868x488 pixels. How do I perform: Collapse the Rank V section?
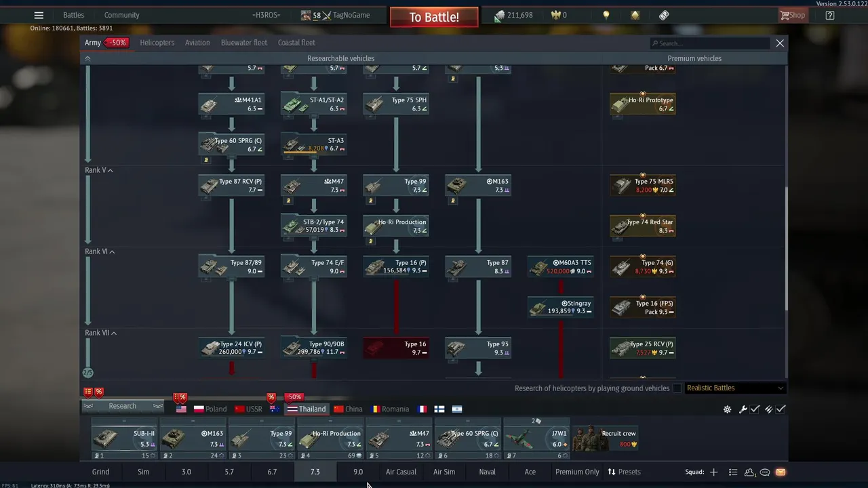pyautogui.click(x=99, y=170)
